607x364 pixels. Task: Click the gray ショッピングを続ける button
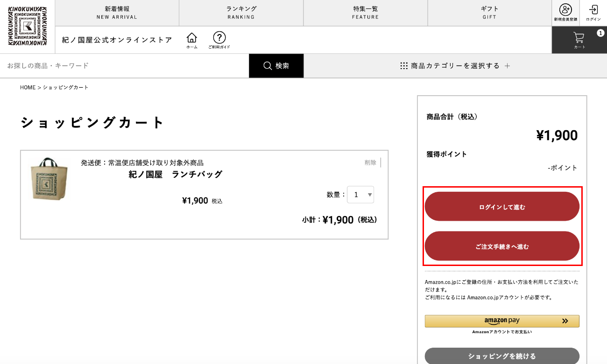coord(502,356)
